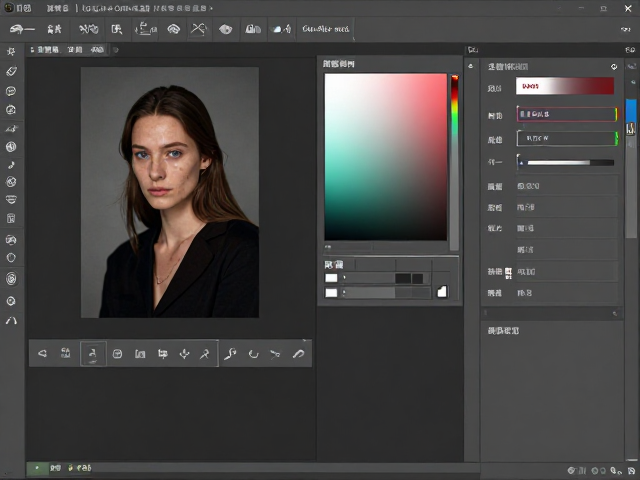640x480 pixels.
Task: Choose the small music-note tool in left sidebar
Action: pos(11,165)
